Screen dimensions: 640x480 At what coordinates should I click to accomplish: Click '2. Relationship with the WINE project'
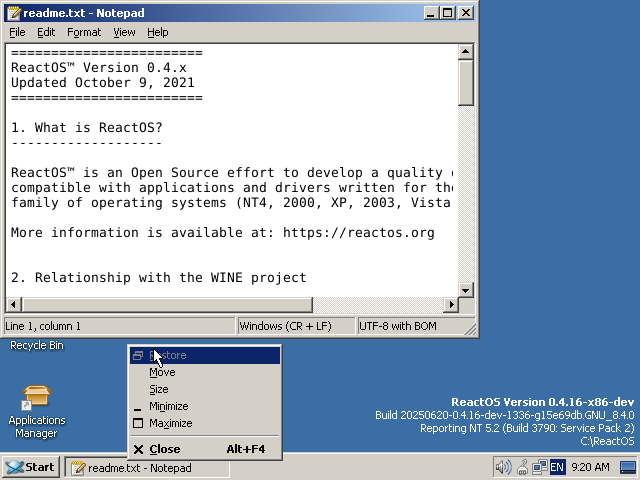tap(159, 278)
